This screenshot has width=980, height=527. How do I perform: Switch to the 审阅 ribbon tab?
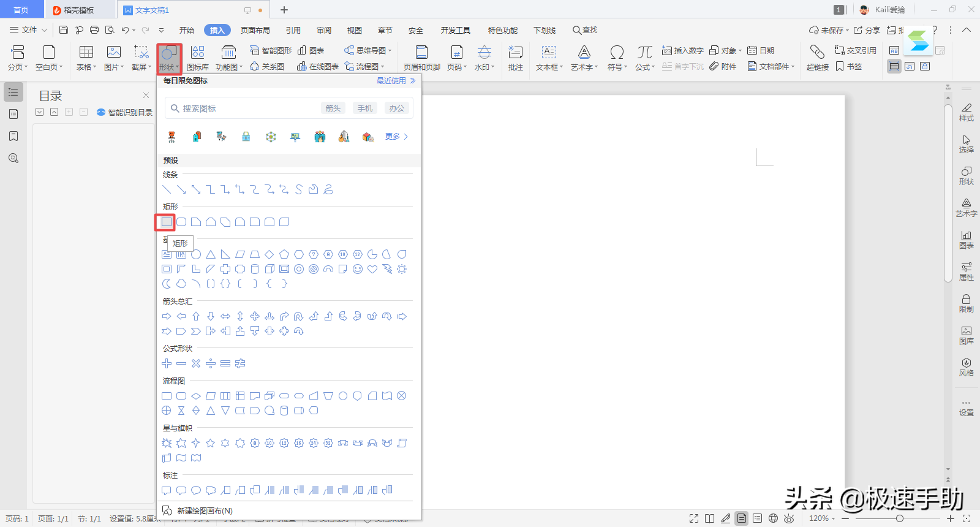click(x=324, y=30)
